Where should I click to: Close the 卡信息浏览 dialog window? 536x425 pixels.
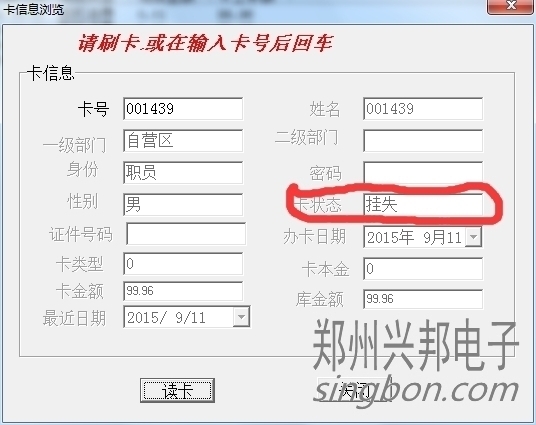(x=509, y=6)
